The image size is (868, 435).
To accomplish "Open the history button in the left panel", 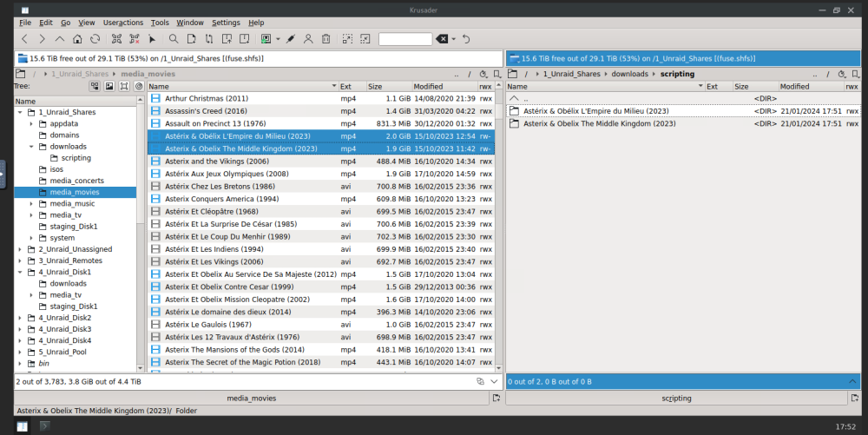I will point(483,74).
